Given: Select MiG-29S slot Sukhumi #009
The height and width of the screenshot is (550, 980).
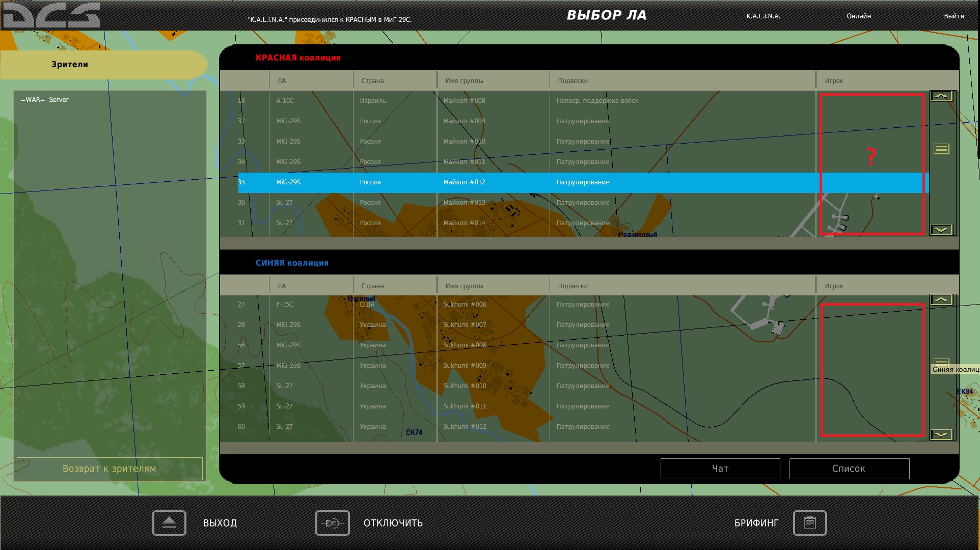Looking at the screenshot, I should pyautogui.click(x=583, y=366).
